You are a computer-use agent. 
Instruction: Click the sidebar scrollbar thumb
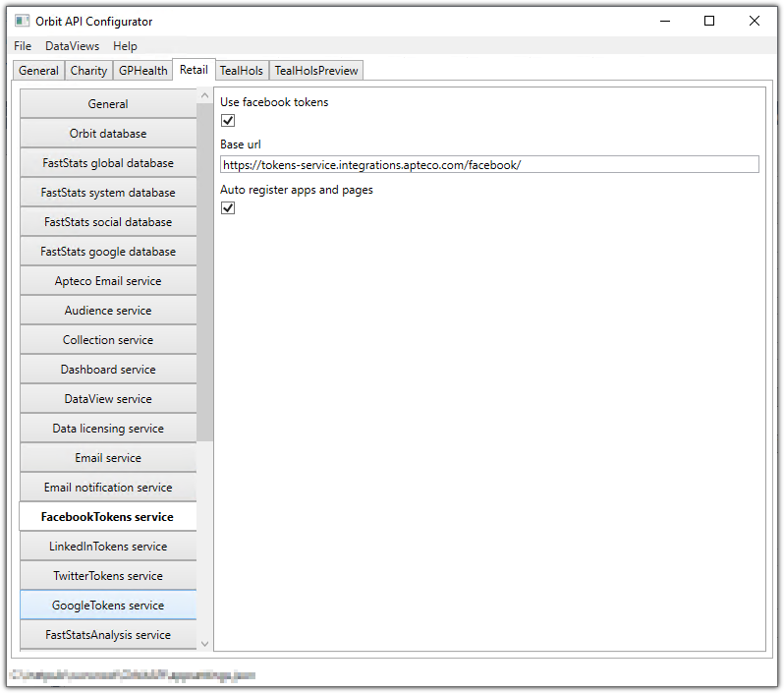pyautogui.click(x=204, y=272)
